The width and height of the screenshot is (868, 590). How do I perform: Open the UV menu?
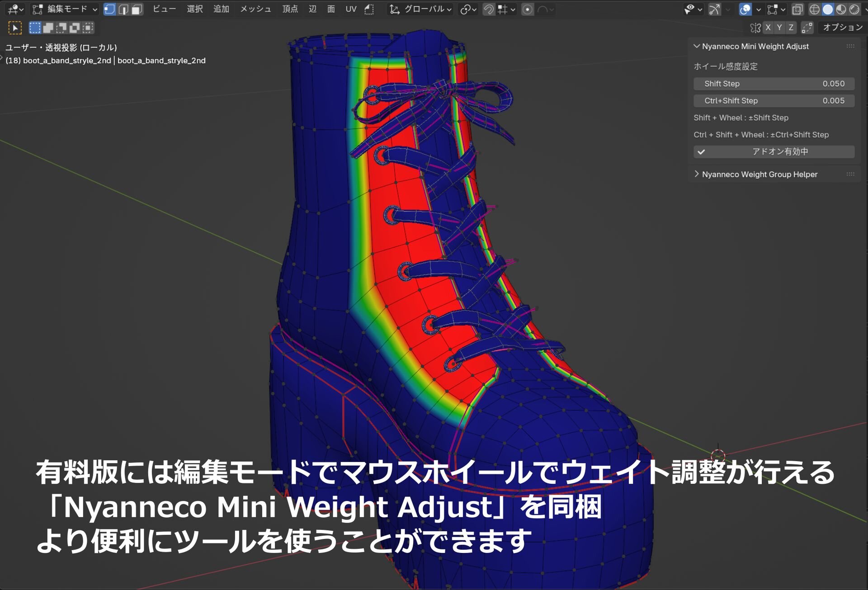coord(351,9)
